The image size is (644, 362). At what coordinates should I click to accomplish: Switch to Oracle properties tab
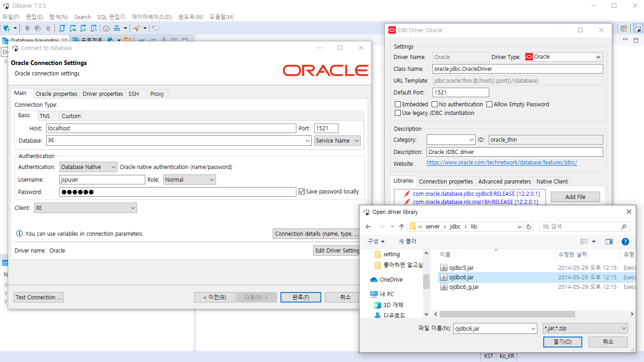[56, 94]
